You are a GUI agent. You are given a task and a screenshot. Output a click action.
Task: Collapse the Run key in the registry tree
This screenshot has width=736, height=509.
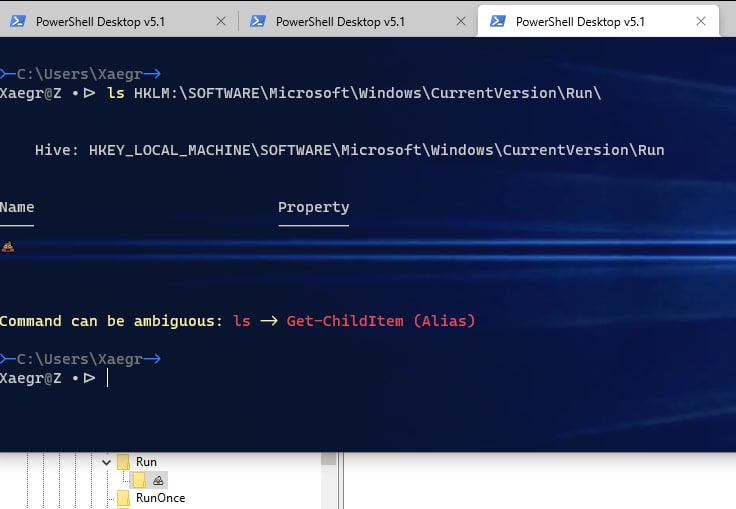[107, 462]
